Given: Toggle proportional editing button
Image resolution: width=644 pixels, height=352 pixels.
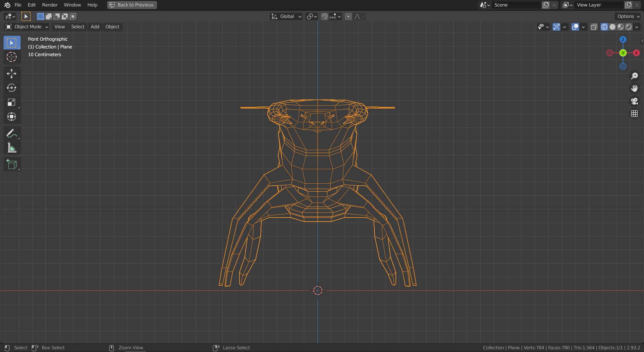Looking at the screenshot, I should point(348,16).
